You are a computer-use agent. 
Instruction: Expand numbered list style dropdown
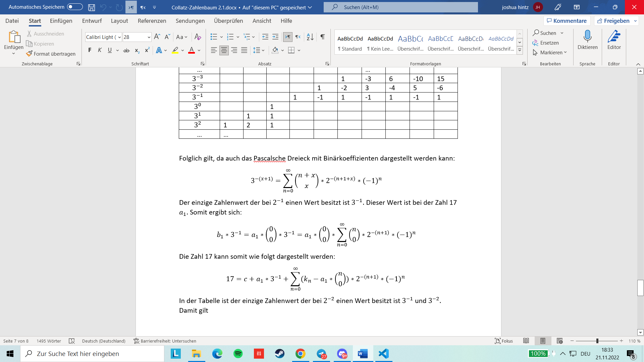tap(238, 37)
